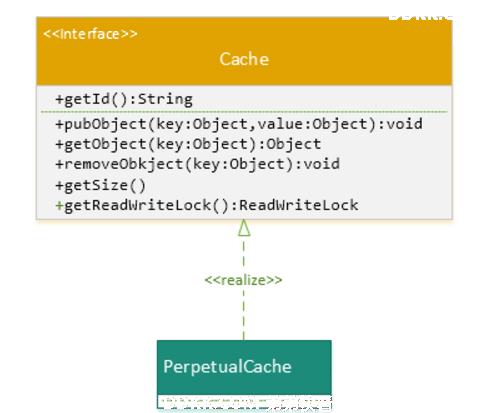Click the getReadWriteLock():ReadWriteLock method
The image size is (488, 413).
point(207,205)
